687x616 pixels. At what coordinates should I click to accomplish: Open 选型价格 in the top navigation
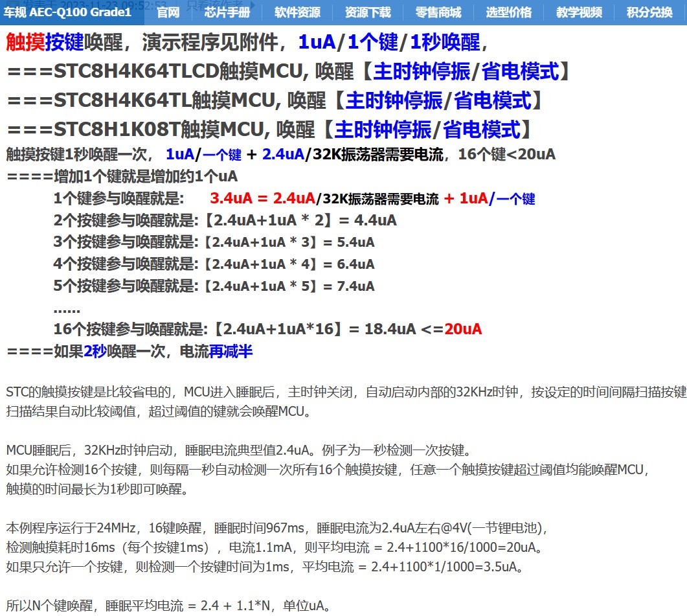coord(509,12)
